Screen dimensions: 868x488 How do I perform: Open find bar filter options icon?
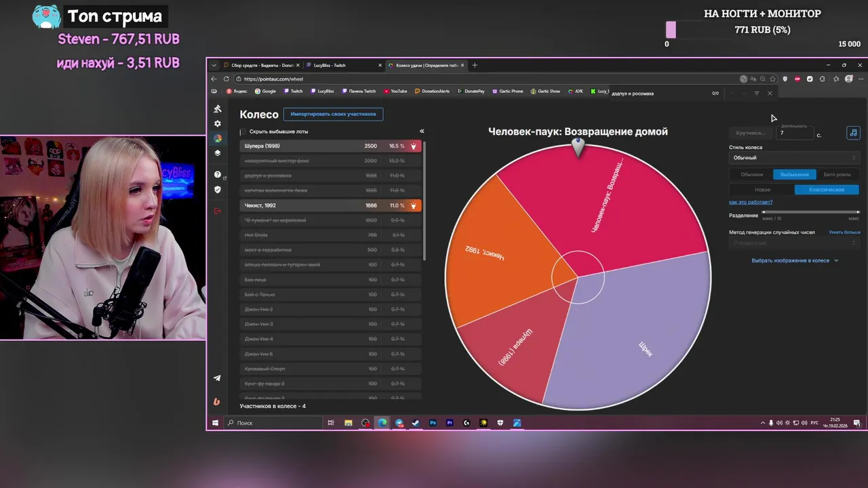[x=757, y=93]
